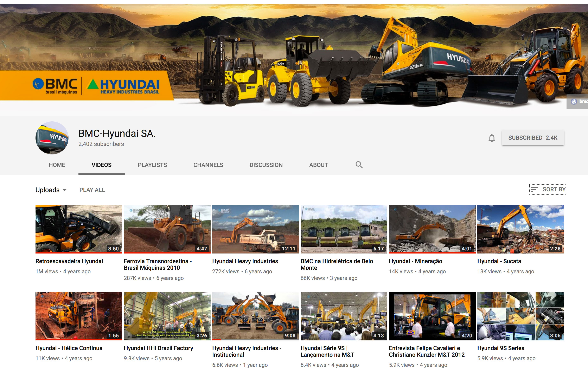Click the 1M views • 4 years ago text
Viewport: 588px width, 372px height.
(63, 271)
